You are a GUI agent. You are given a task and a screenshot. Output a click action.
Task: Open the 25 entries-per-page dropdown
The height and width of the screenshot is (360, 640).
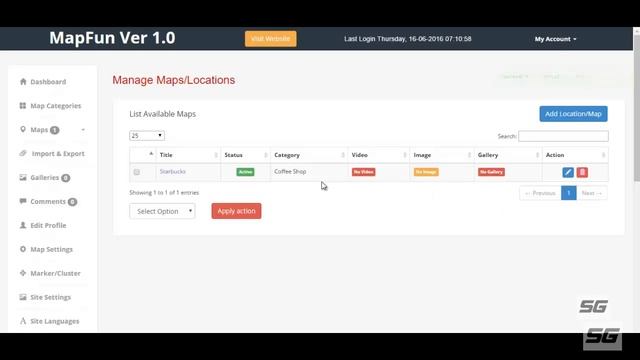point(147,136)
